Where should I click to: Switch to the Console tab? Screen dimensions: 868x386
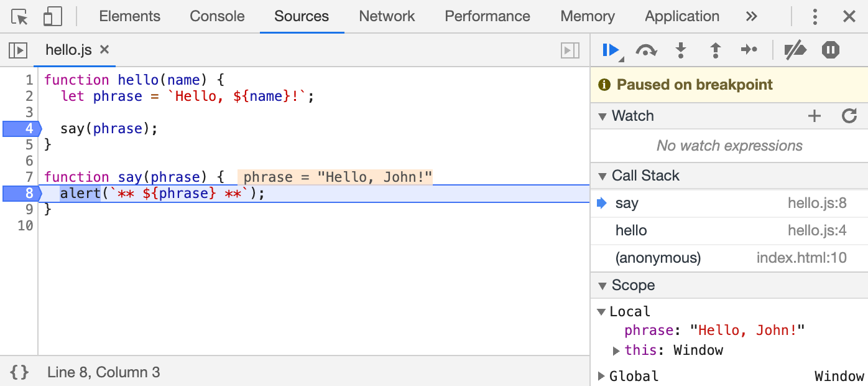(x=217, y=17)
